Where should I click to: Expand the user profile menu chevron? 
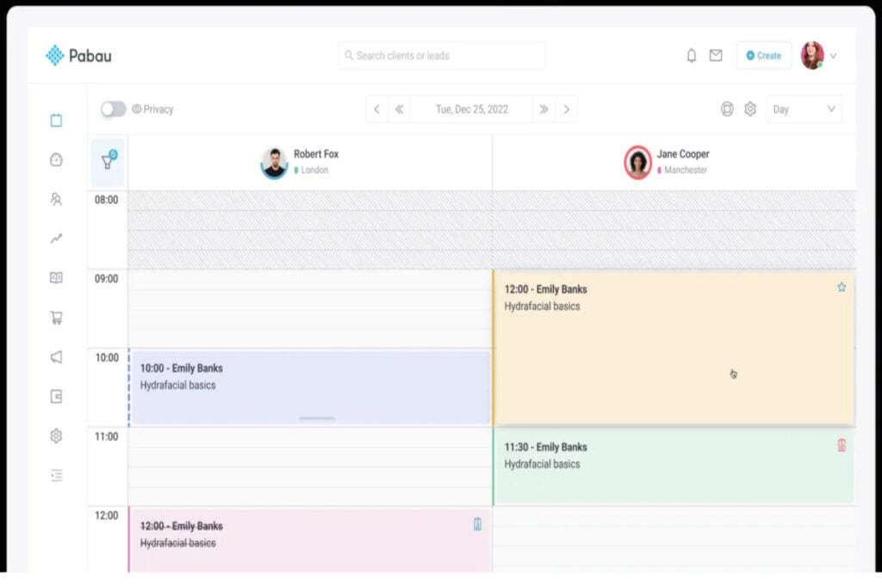coord(833,56)
